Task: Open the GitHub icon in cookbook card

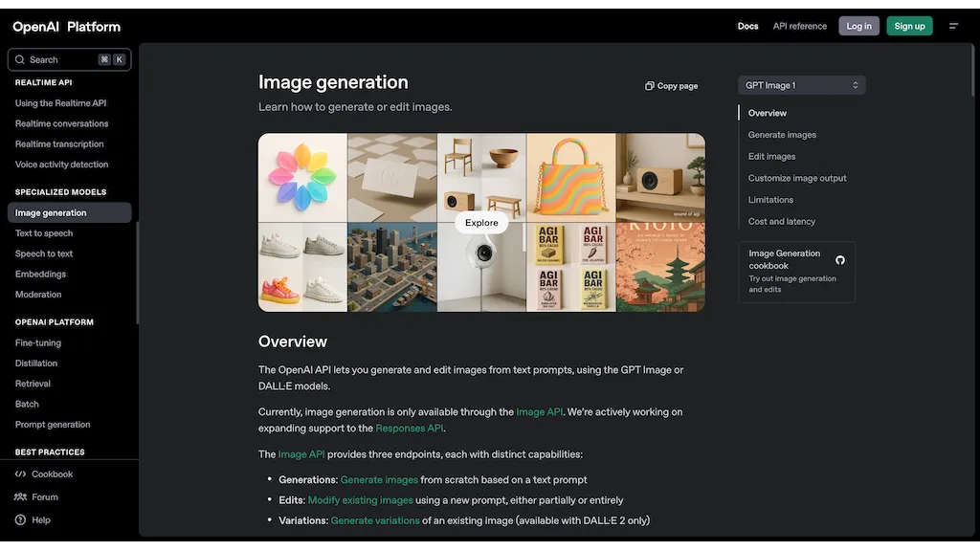Action: (840, 260)
